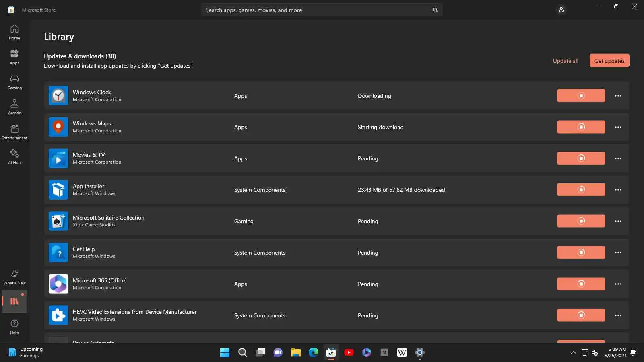Click the Get updates button
Image resolution: width=644 pixels, height=362 pixels.
pyautogui.click(x=609, y=61)
